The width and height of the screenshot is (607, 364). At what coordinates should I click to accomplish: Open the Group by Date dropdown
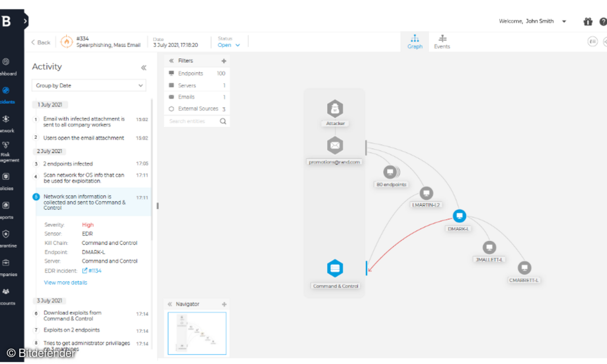(x=89, y=85)
